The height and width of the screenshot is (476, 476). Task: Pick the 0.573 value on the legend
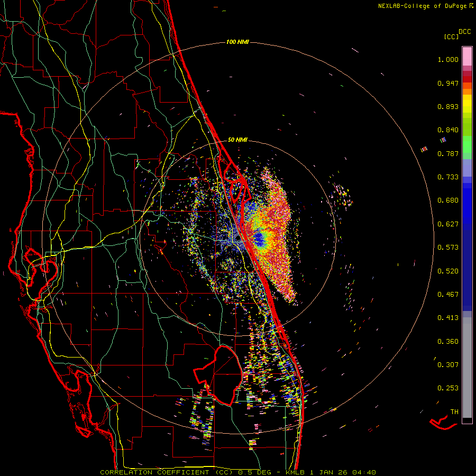[x=448, y=248]
